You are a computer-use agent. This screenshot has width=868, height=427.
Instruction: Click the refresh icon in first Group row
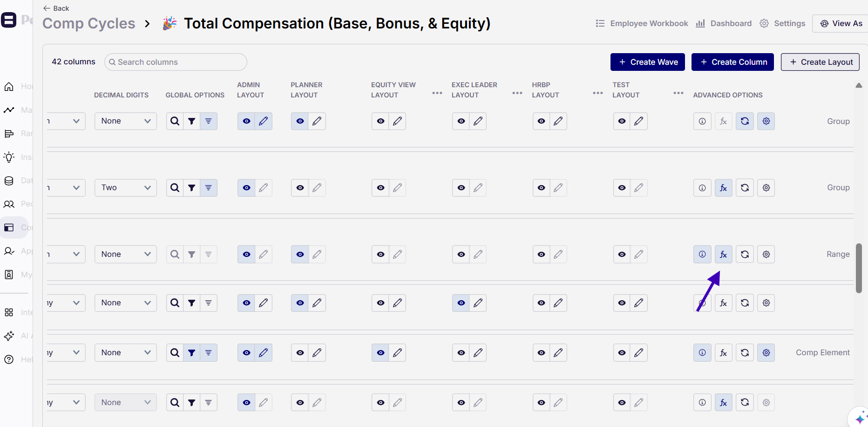745,121
